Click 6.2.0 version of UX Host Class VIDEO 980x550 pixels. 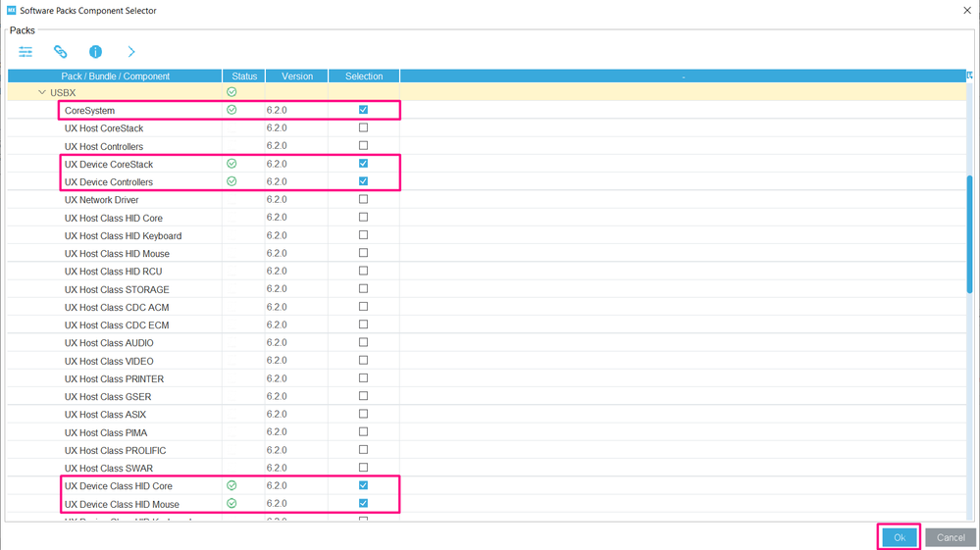click(277, 360)
